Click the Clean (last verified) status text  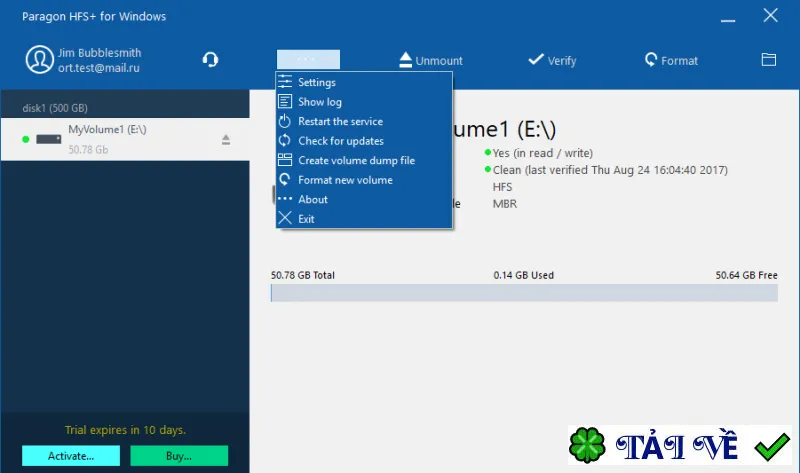(x=610, y=170)
